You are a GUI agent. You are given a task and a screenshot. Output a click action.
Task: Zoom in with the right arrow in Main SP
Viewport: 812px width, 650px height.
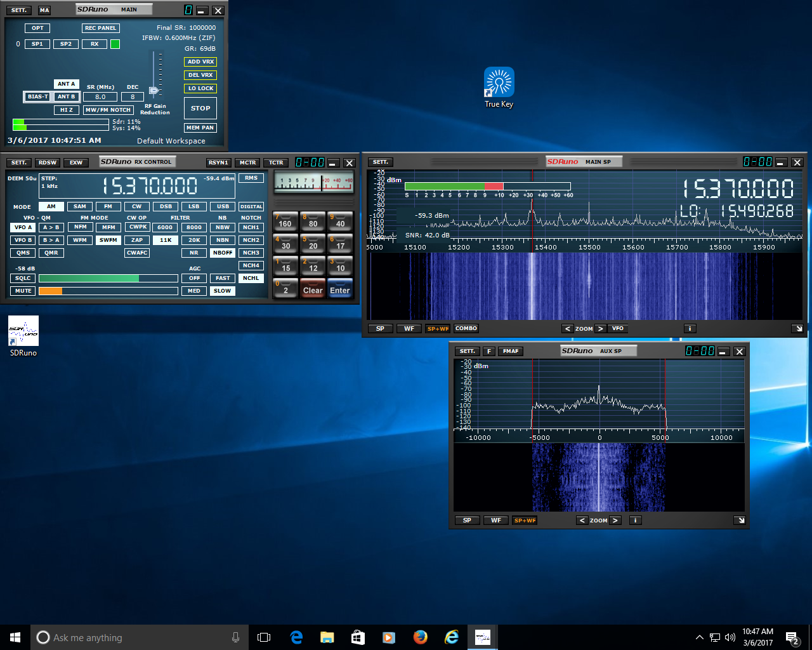coord(600,329)
